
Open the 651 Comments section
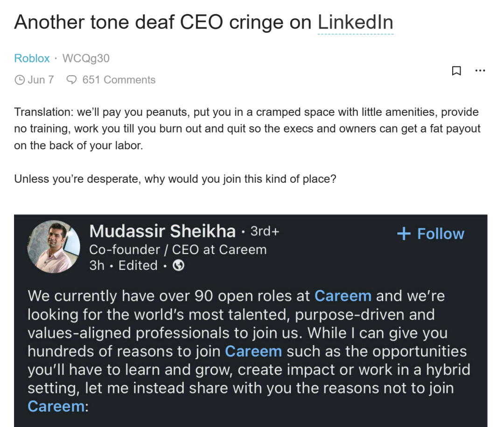(x=119, y=80)
